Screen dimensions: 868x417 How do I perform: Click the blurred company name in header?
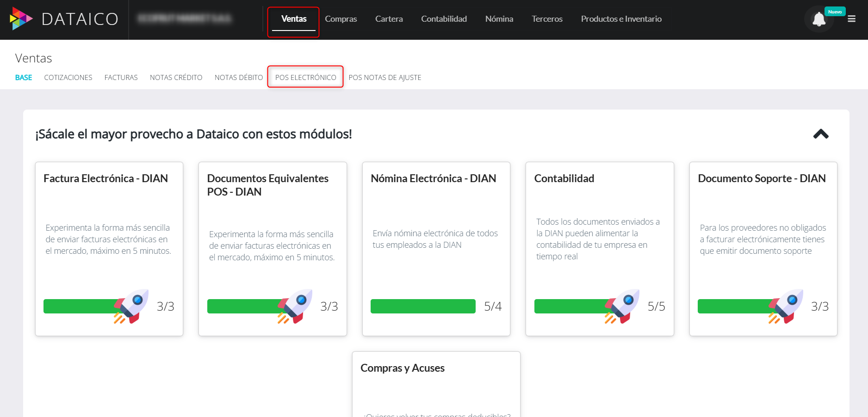pos(185,19)
